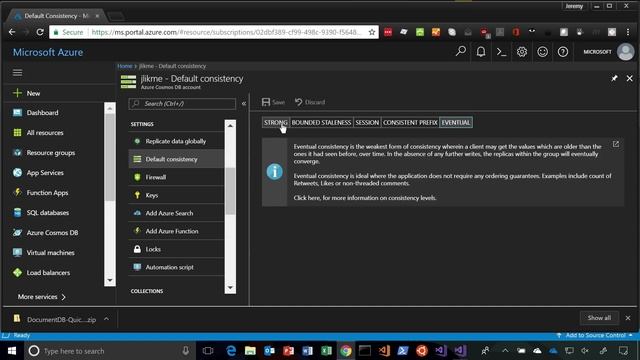Select SESSION consistency level

(367, 122)
